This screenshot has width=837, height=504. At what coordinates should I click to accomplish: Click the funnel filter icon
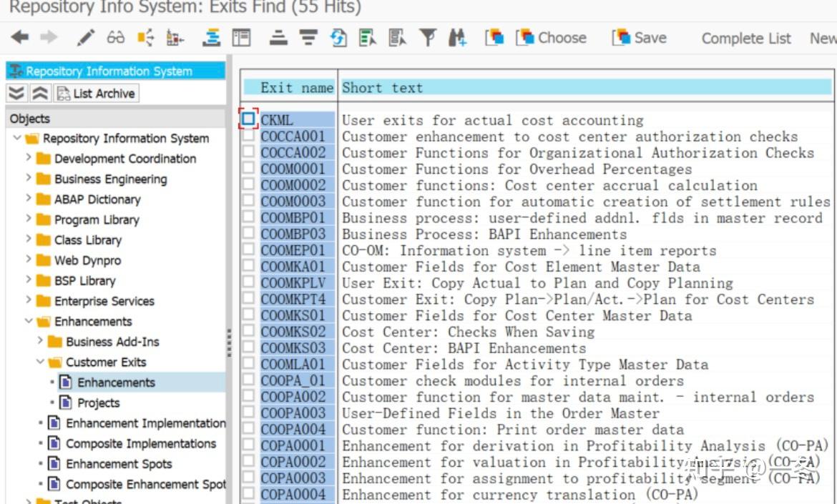[428, 38]
